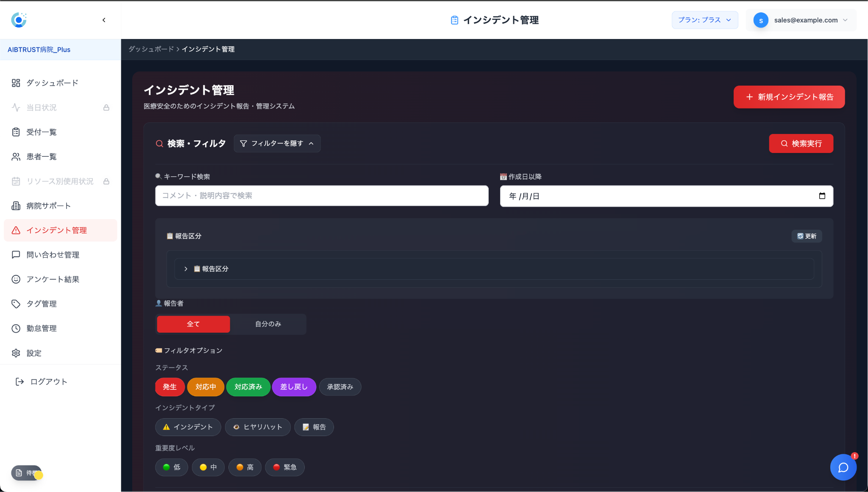Viewport: 868px width, 492px height.
Task: View アンケート結果 survey results
Action: (53, 279)
